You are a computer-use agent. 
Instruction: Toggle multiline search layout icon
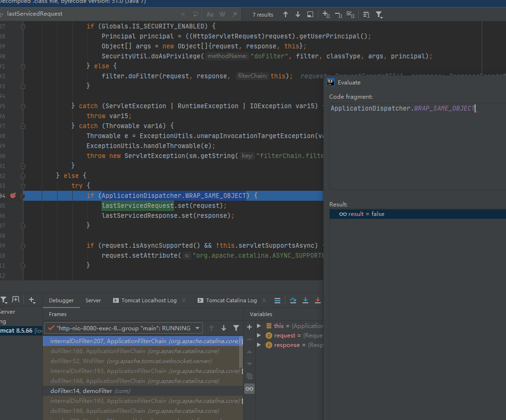point(366,14)
